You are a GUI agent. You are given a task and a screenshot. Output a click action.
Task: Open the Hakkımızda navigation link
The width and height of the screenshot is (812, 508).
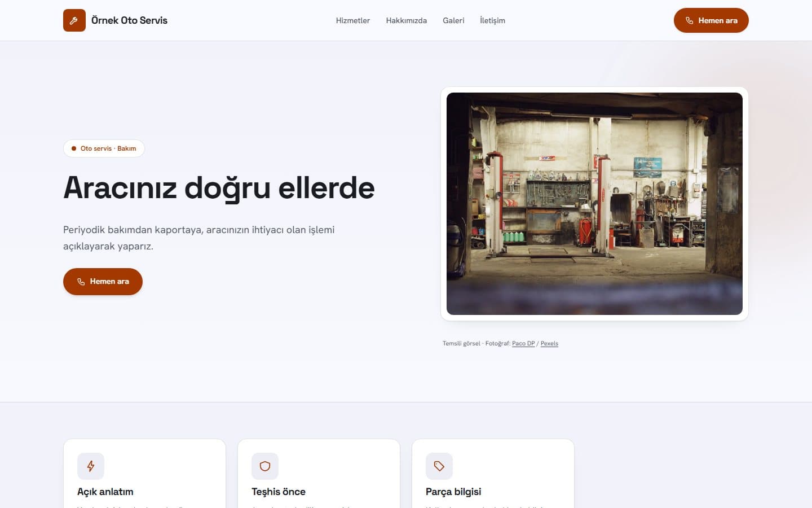tap(407, 20)
